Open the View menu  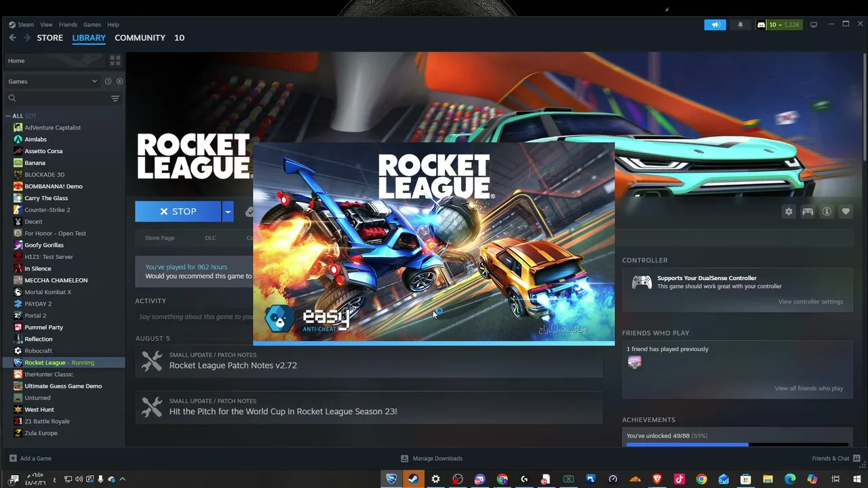coord(46,24)
